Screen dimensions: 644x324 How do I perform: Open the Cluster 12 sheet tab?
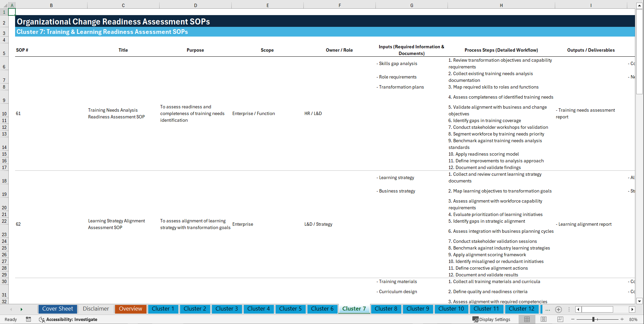[x=522, y=309]
